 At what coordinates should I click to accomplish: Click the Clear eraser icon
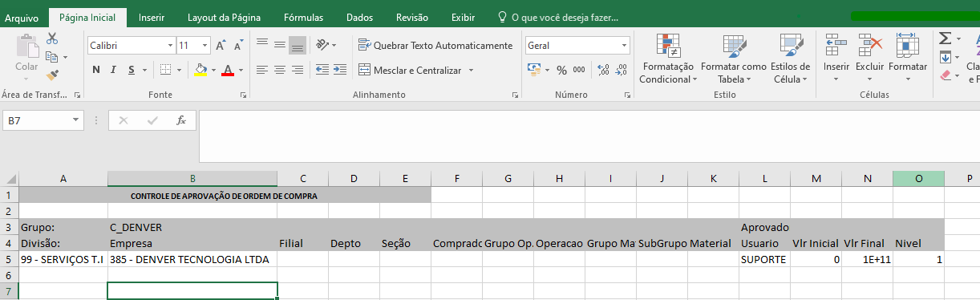(945, 75)
